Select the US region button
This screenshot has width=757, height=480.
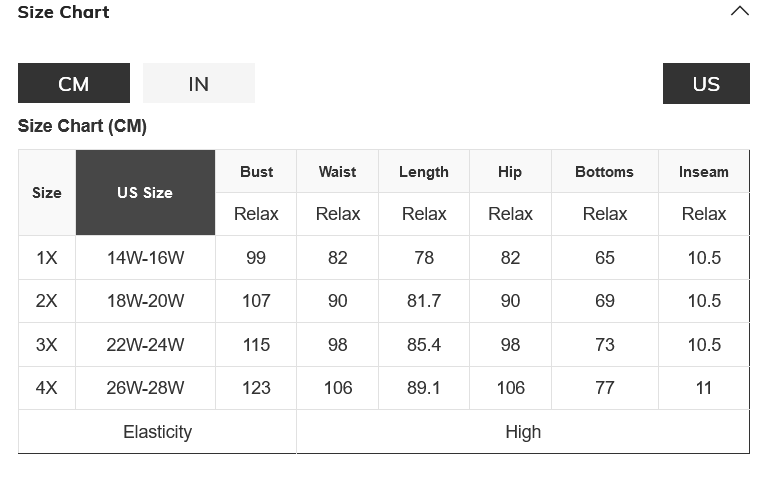click(x=706, y=83)
